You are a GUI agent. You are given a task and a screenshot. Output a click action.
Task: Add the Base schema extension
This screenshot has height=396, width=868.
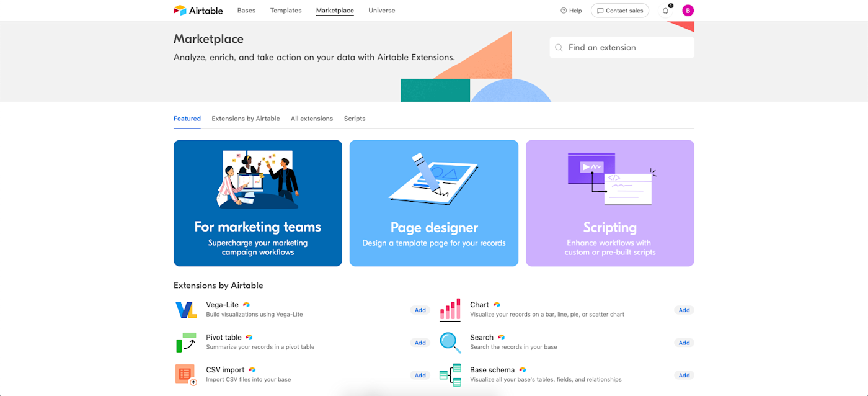pos(684,376)
